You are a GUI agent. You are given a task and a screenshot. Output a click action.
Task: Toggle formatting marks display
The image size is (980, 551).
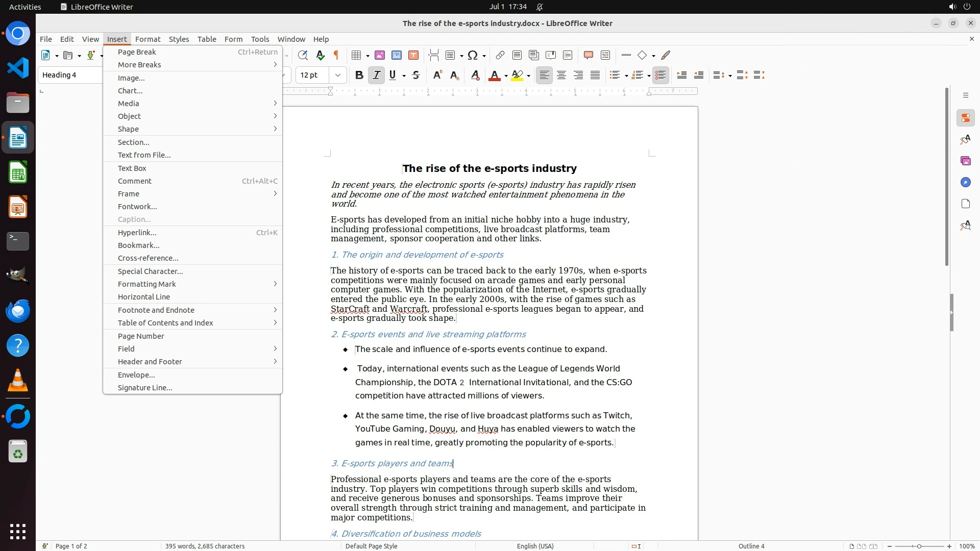[x=336, y=55]
